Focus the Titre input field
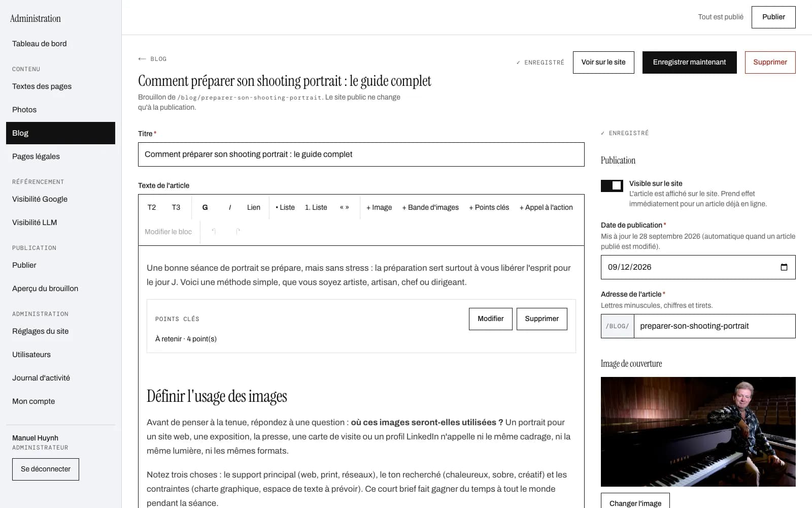The width and height of the screenshot is (812, 508). point(361,154)
